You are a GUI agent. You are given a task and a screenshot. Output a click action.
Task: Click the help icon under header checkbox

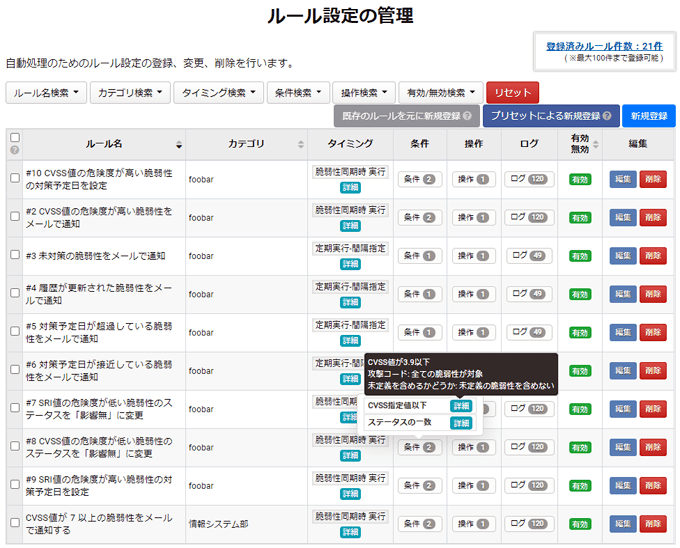(14, 151)
